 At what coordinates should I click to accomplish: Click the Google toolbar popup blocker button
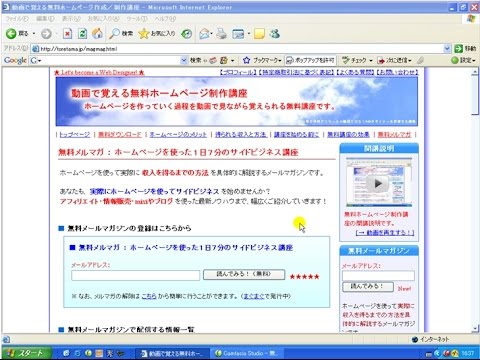click(310, 60)
